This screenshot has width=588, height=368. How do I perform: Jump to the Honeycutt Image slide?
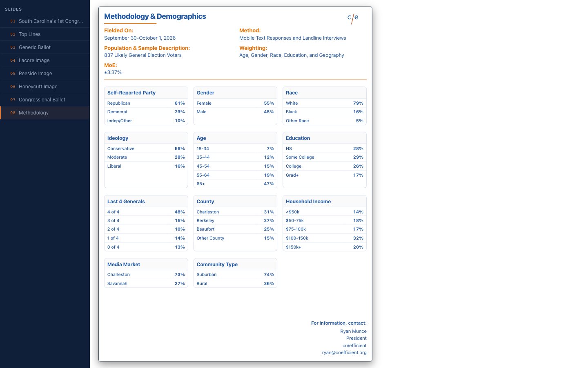pos(45,87)
